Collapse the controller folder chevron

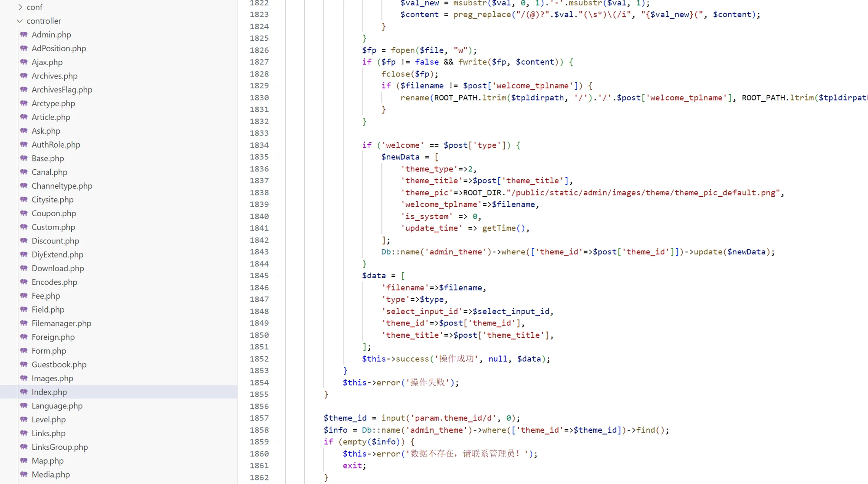coord(20,21)
